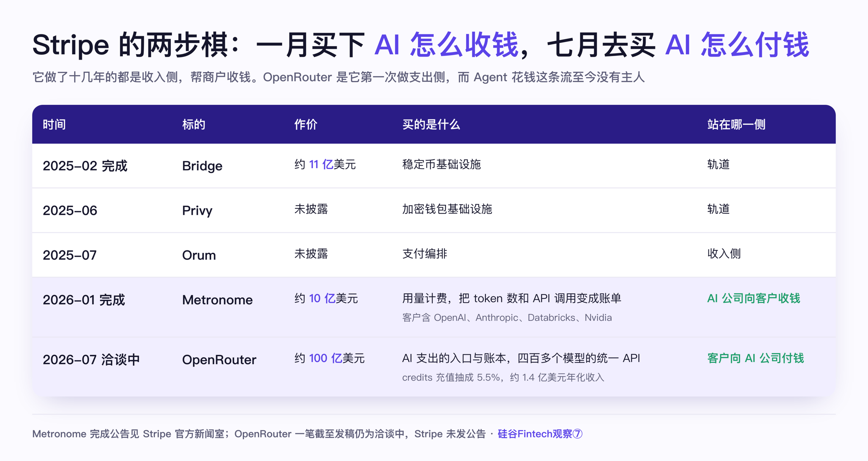Click the price 约 100 亿美元
Viewport: 868px width, 461px height.
point(329,358)
